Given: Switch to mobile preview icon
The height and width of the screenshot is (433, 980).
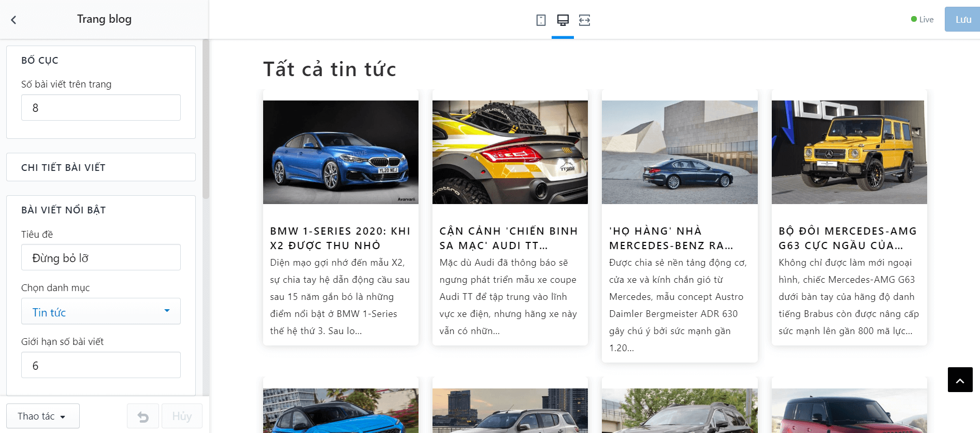Looking at the screenshot, I should point(541,20).
